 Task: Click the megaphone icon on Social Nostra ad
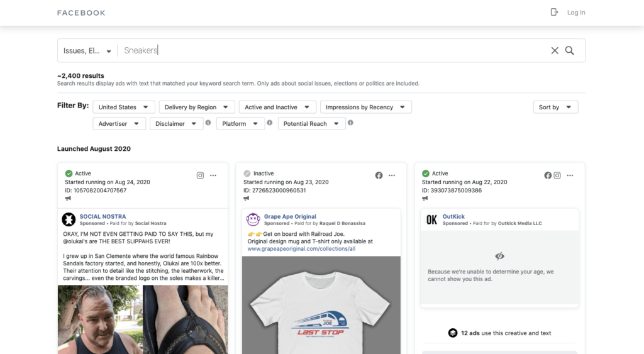[x=68, y=198]
